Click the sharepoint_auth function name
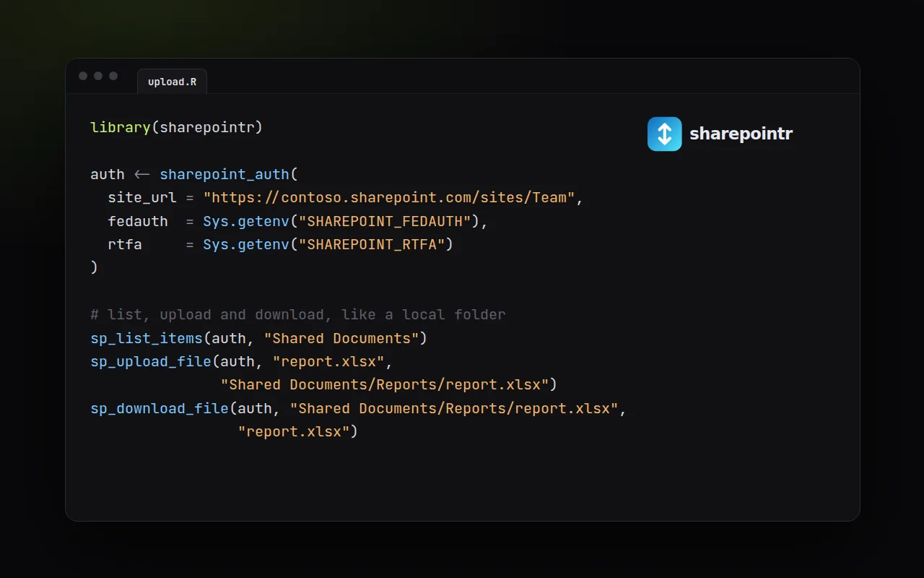 (225, 175)
